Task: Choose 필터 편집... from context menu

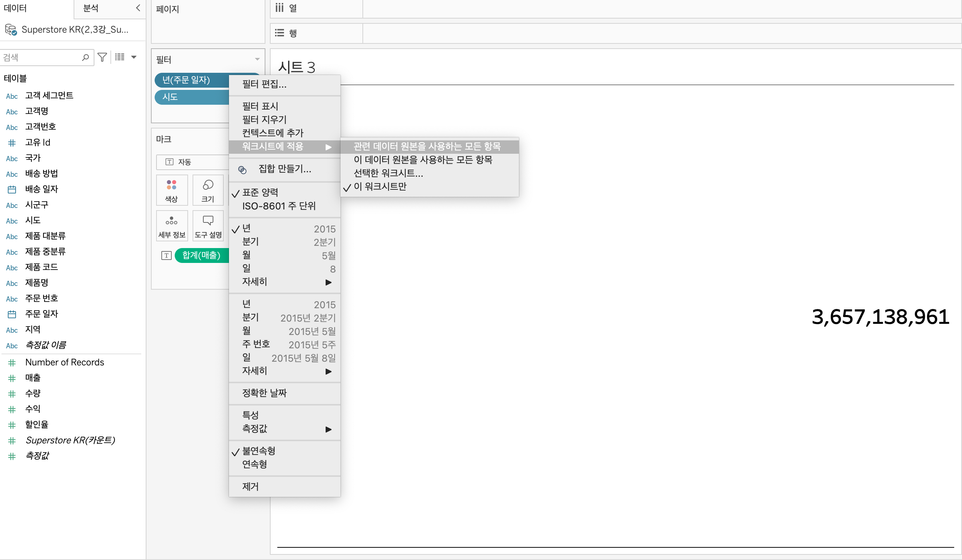Action: tap(264, 84)
